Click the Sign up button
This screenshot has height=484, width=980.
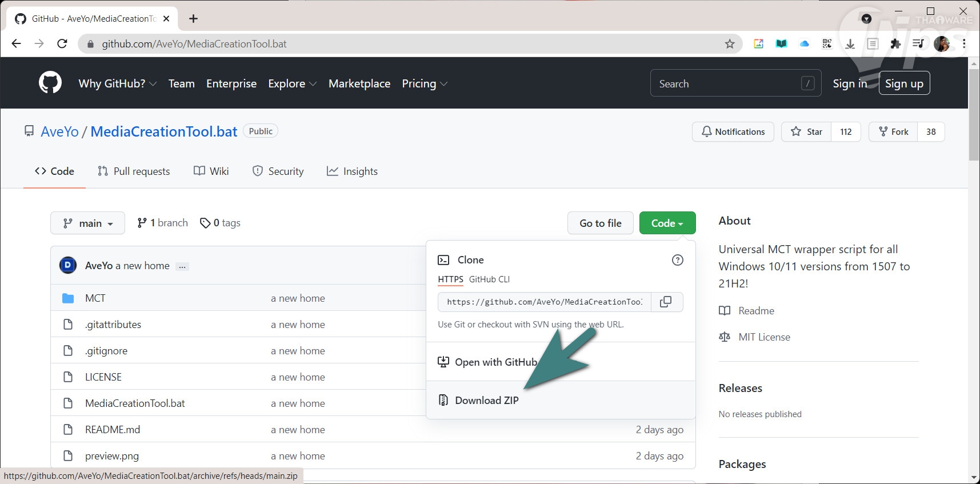click(x=904, y=83)
